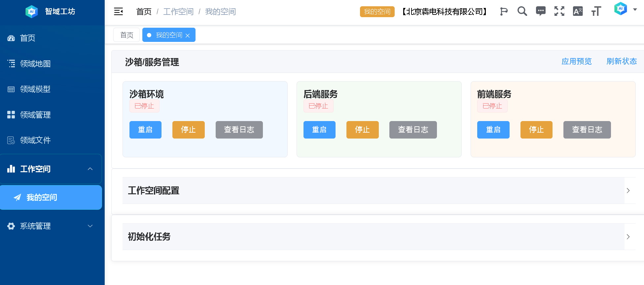The image size is (644, 285).
Task: Expand the 初始化任务 panel
Action: (x=628, y=237)
